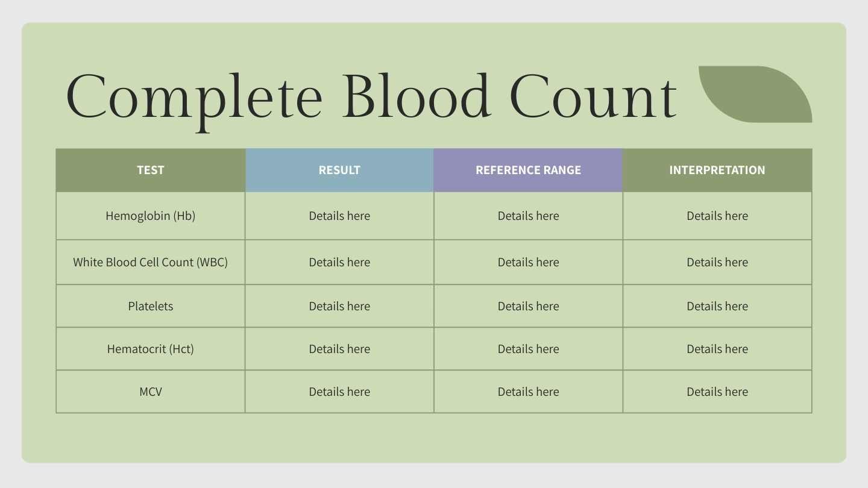Click the White Blood Cell Count (WBC) cell
The height and width of the screenshot is (488, 868).
[151, 262]
